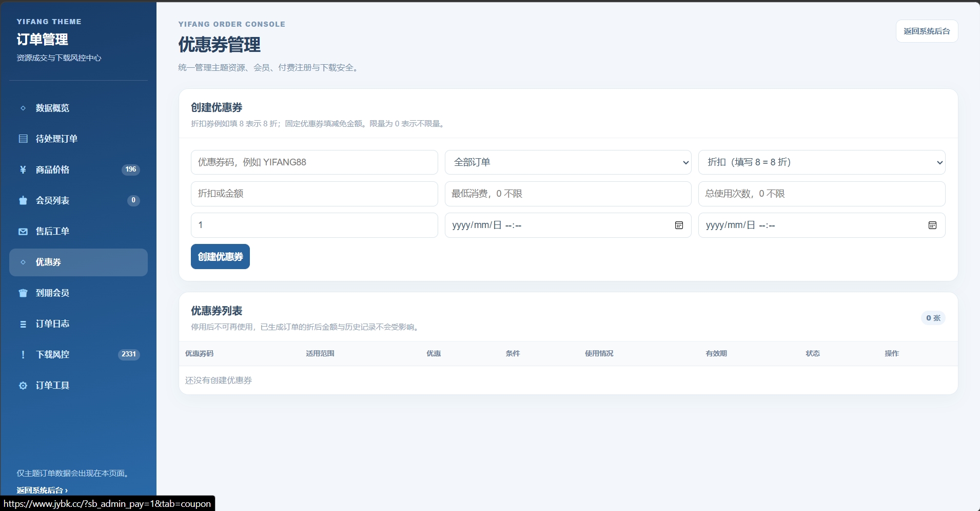Select the active 优惠券 menu item

[79, 262]
